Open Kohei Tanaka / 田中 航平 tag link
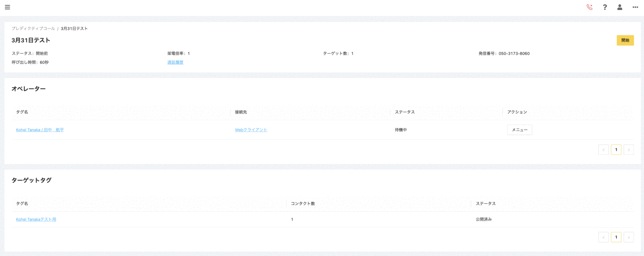Screen dimensions: 644x256 [40, 130]
